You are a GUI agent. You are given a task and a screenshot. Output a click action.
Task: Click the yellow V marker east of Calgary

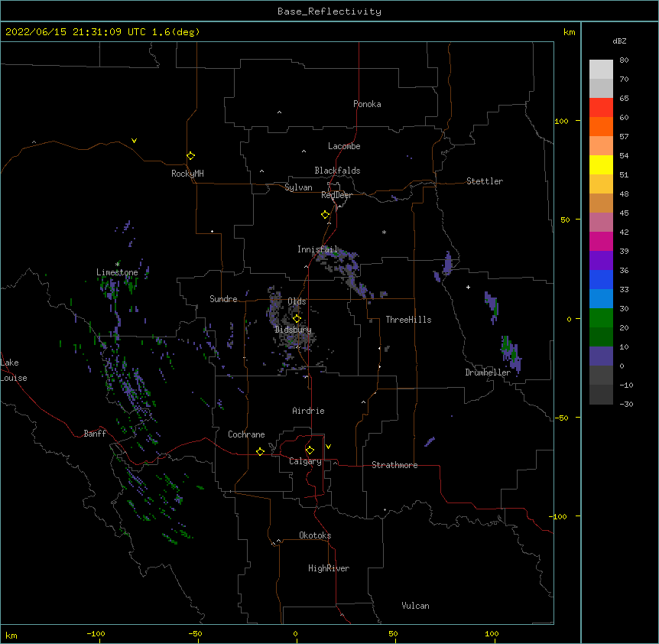[x=328, y=447]
